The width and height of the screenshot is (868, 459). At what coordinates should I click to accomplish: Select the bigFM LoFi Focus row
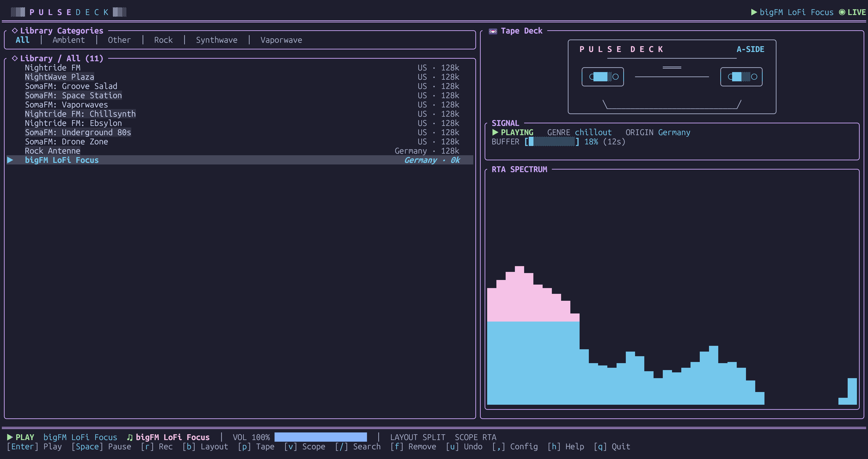[240, 160]
